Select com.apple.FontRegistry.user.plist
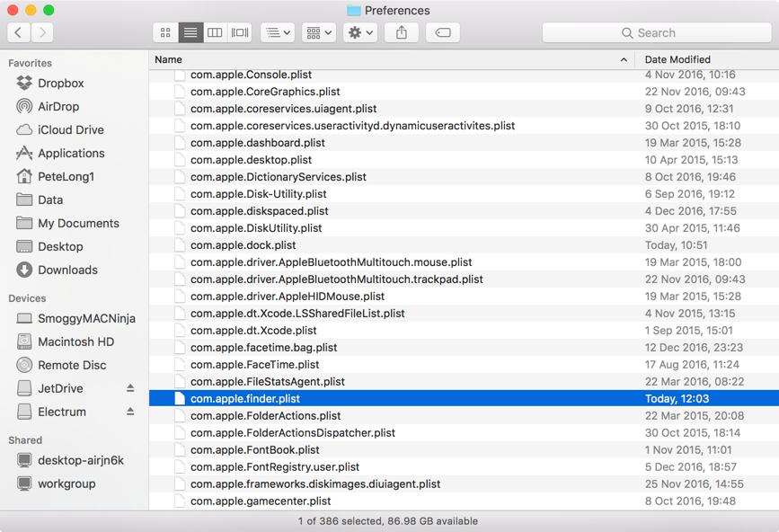 [x=464, y=466]
